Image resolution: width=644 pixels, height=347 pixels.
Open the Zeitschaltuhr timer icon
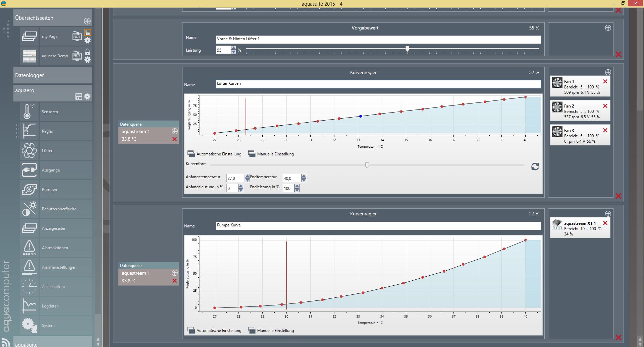pyautogui.click(x=29, y=286)
